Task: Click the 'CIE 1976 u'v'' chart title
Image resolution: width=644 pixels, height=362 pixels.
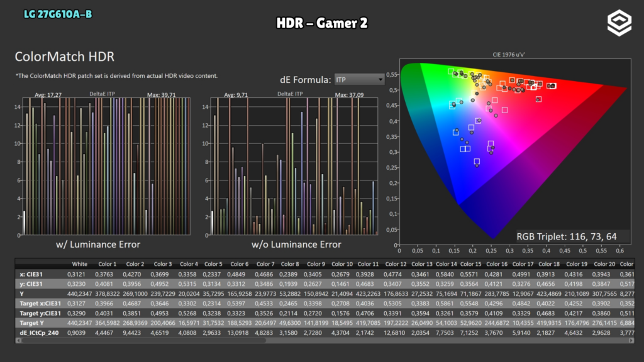Action: pyautogui.click(x=508, y=54)
